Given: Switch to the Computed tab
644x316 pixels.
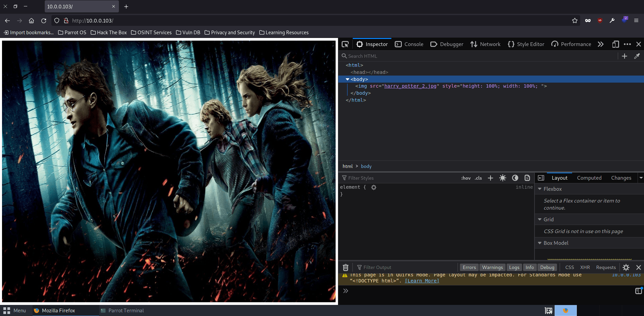Looking at the screenshot, I should click(x=589, y=178).
